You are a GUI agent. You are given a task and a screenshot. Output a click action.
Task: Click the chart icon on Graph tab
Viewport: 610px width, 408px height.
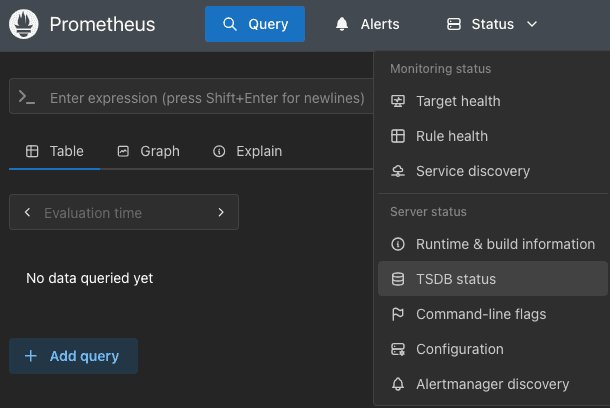[x=123, y=151]
